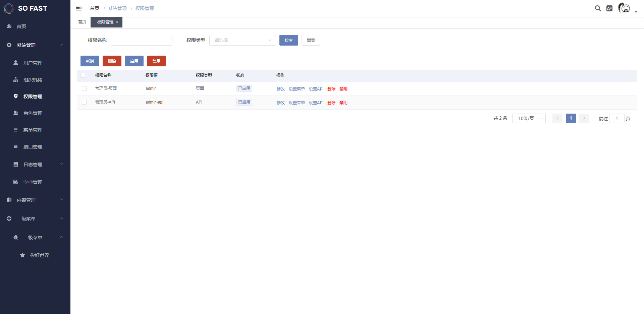This screenshot has height=314, width=644.
Task: Click the 用户管理 person icon in sidebar
Action: [16, 63]
